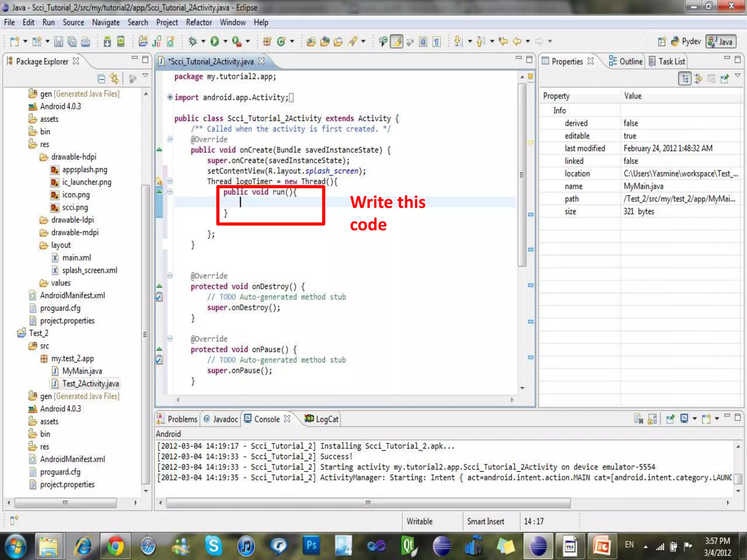
Task: Toggle Block Selection Mode icon
Action: (423, 42)
